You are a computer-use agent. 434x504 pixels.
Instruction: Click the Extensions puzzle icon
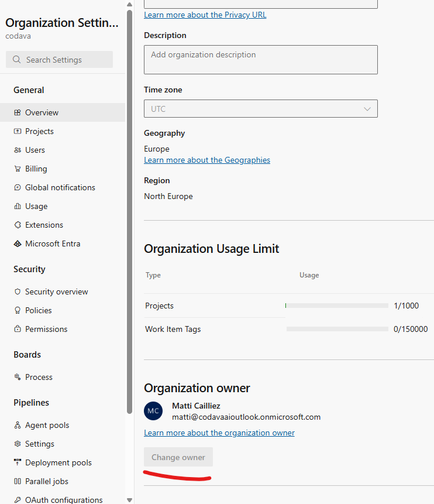[x=18, y=225]
